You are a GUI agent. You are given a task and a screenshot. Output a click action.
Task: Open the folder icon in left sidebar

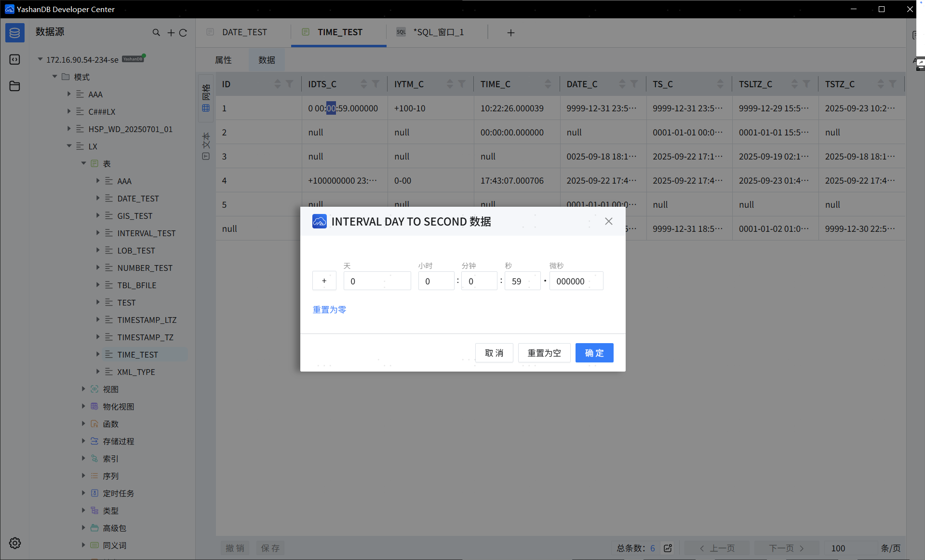[x=14, y=86]
